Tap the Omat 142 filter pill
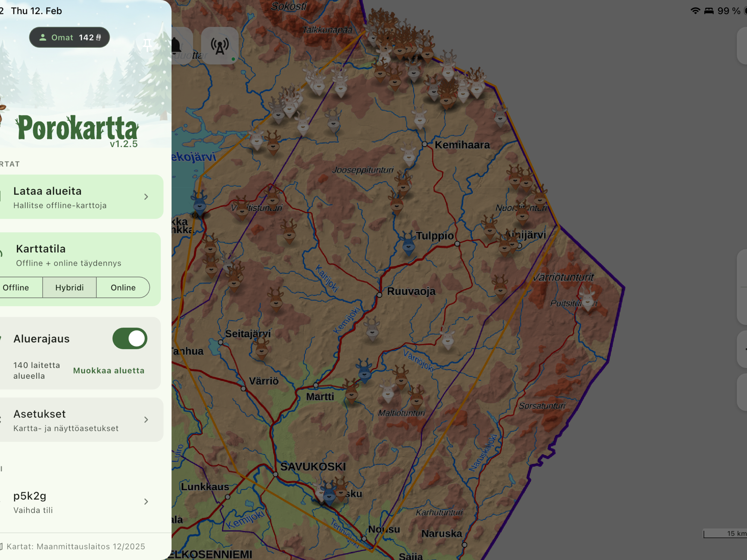 (69, 37)
